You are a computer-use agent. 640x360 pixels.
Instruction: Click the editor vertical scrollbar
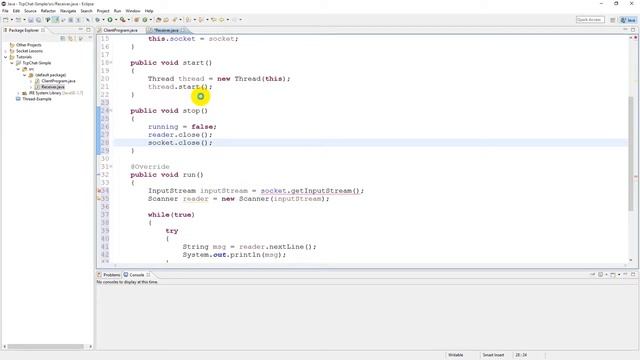click(x=631, y=154)
